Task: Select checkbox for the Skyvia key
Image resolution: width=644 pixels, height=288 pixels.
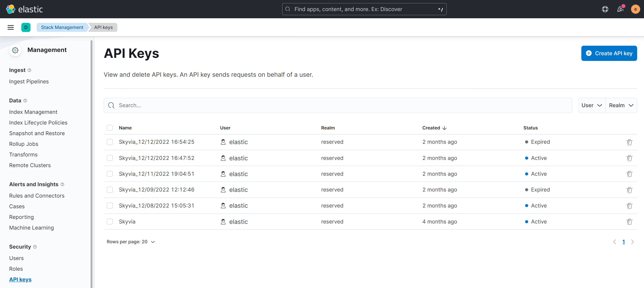Action: coord(110,222)
